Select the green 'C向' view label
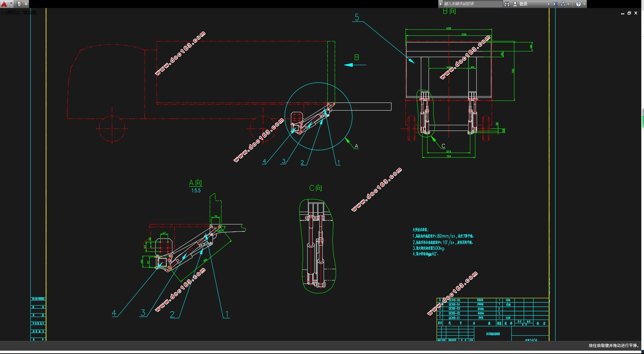644x354 pixels. tap(316, 188)
